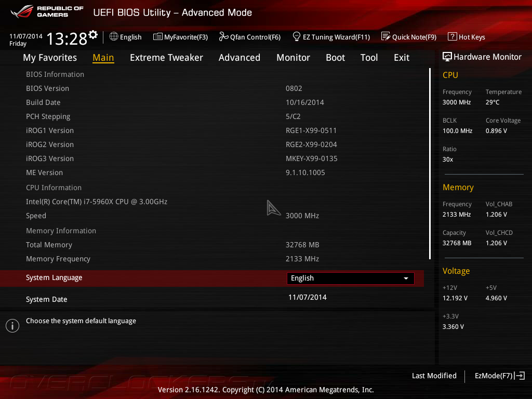This screenshot has width=532, height=399.
Task: Click the globe language icon
Action: (114, 37)
